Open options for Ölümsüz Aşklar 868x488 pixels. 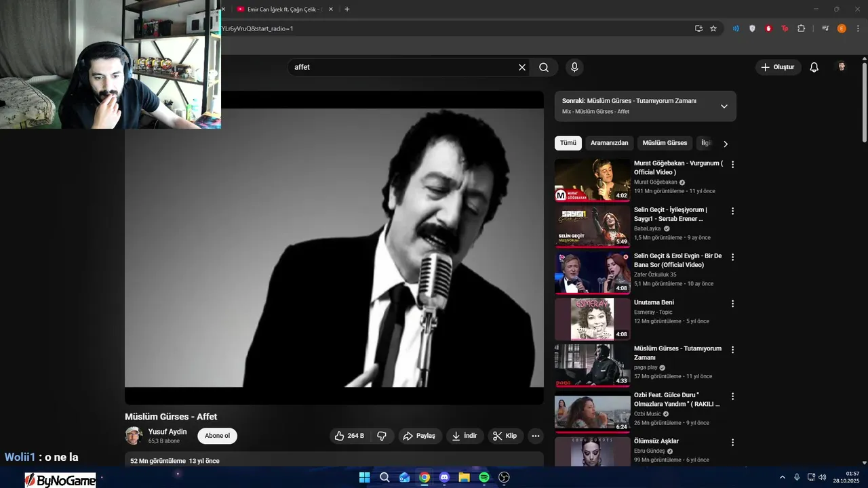pos(732,443)
